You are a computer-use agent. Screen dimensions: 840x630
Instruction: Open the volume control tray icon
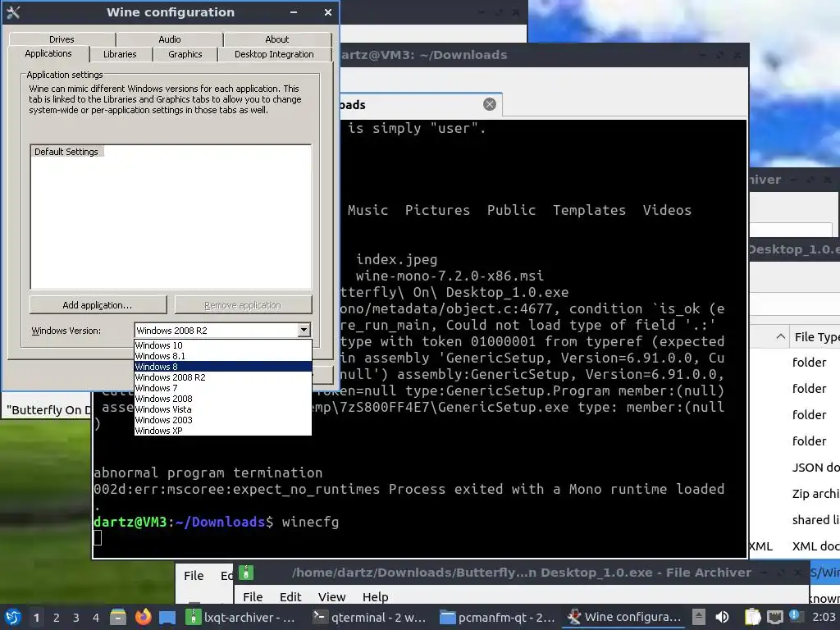tap(722, 617)
